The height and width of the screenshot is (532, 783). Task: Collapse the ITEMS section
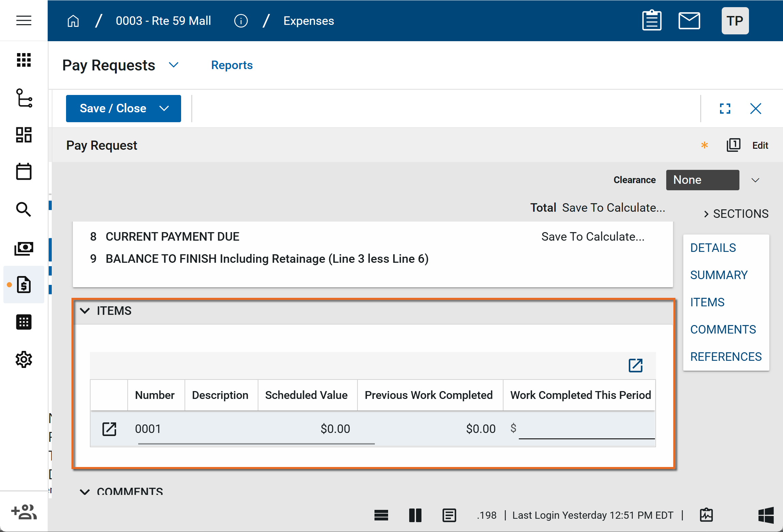pos(85,311)
